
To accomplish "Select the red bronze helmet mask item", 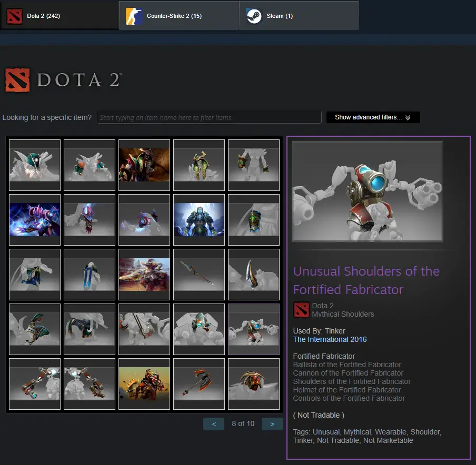I will point(254,384).
